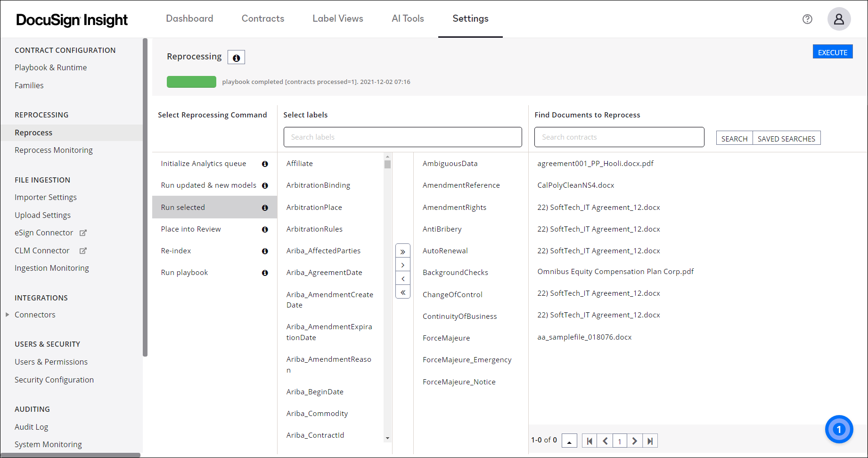Select Reprocess Monitoring in the sidebar
This screenshot has height=458, width=868.
[x=53, y=150]
